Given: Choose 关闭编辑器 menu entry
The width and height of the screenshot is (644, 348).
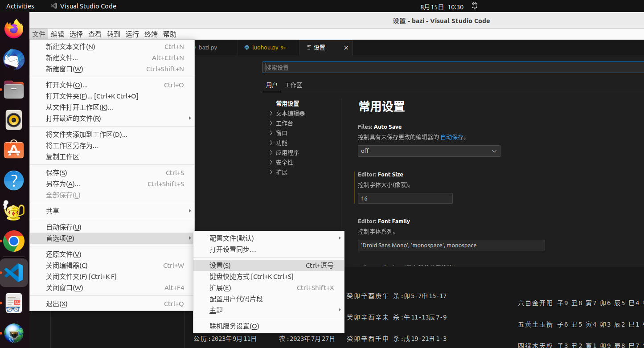Looking at the screenshot, I should (112, 266).
